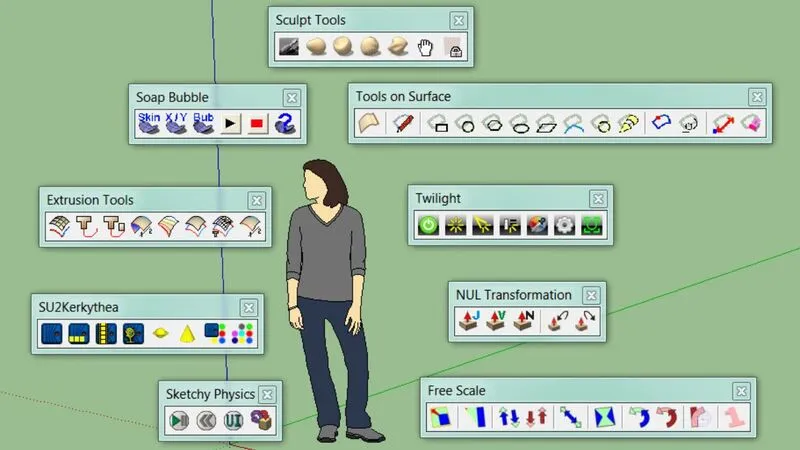This screenshot has height=450, width=800.
Task: Close the Free Scale toolbar
Action: (741, 391)
